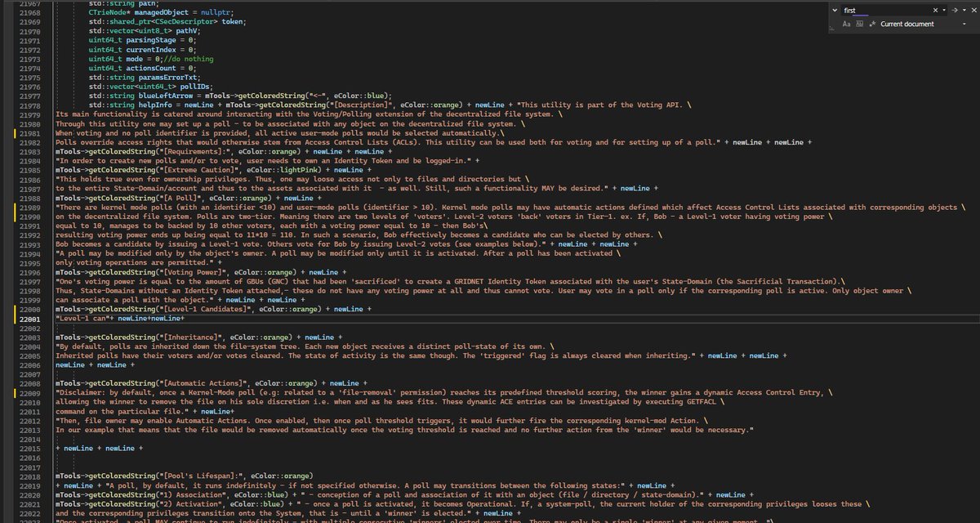Toggle Use regular expressions
This screenshot has height=523, width=980.
pos(872,25)
